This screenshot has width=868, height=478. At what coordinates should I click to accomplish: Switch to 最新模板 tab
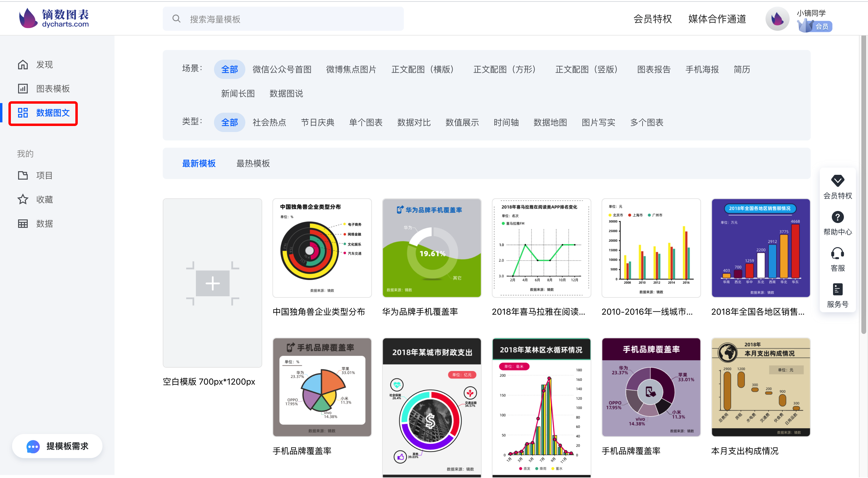pos(199,164)
